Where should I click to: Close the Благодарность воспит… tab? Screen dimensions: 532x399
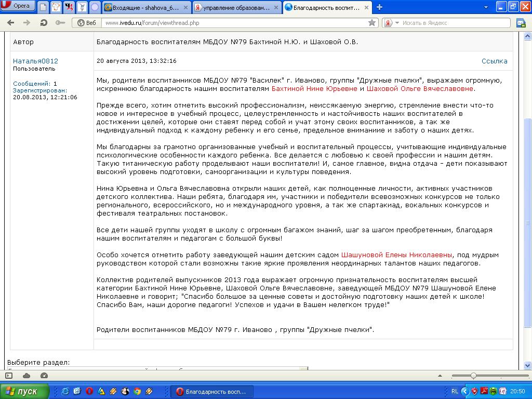(367, 7)
